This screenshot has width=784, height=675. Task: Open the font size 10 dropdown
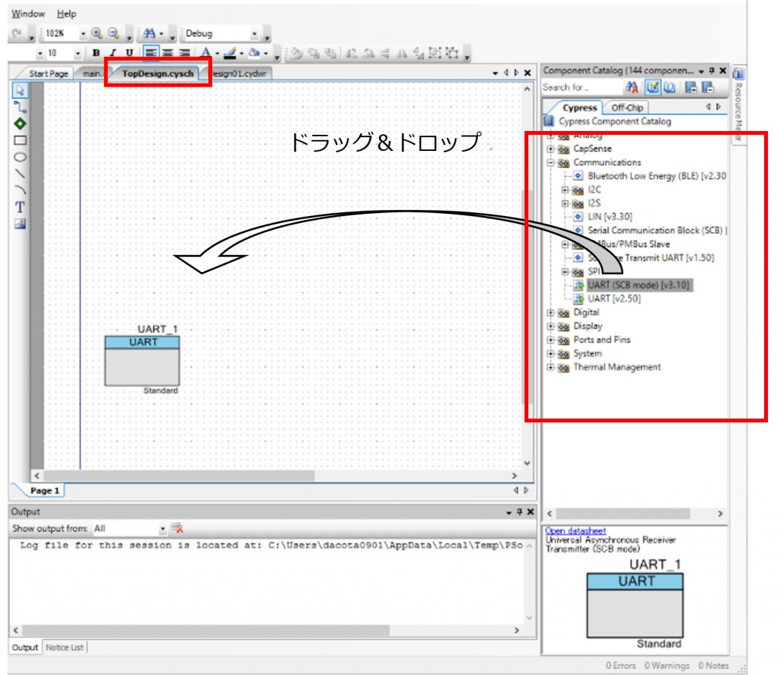tap(78, 53)
